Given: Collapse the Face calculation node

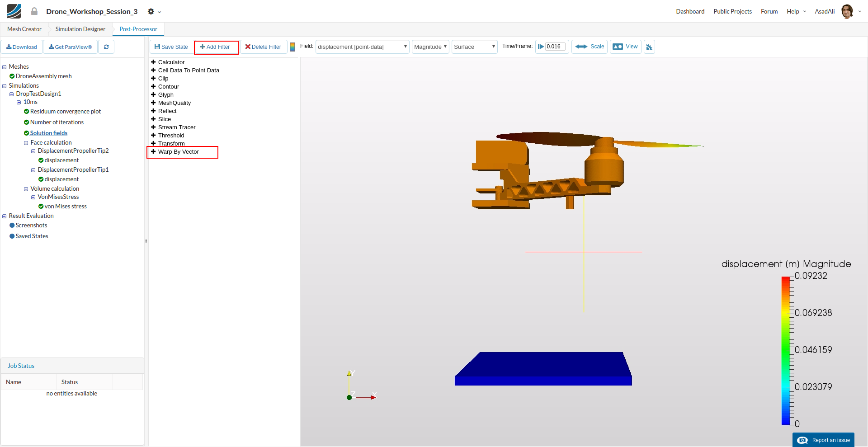Looking at the screenshot, I should (26, 143).
